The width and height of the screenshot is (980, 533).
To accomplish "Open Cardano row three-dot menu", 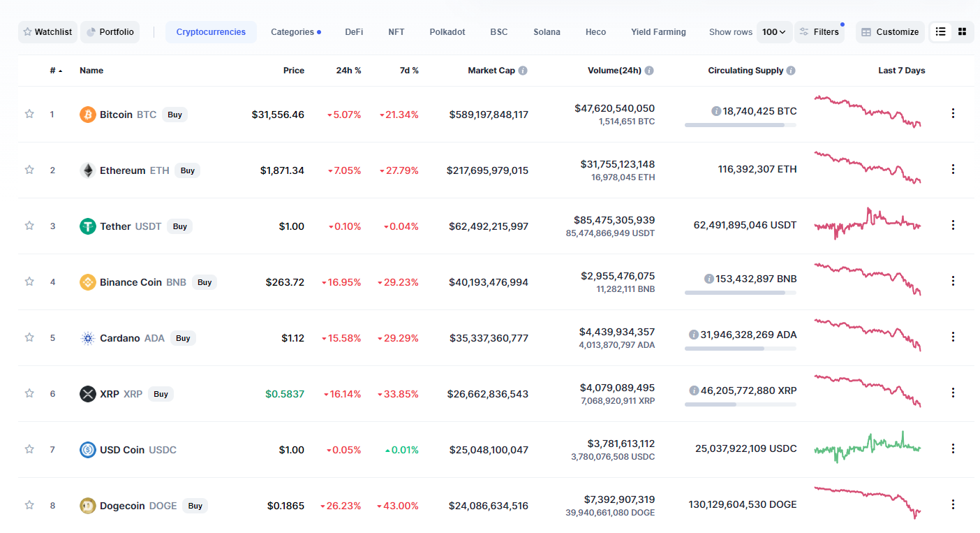I will pos(953,337).
